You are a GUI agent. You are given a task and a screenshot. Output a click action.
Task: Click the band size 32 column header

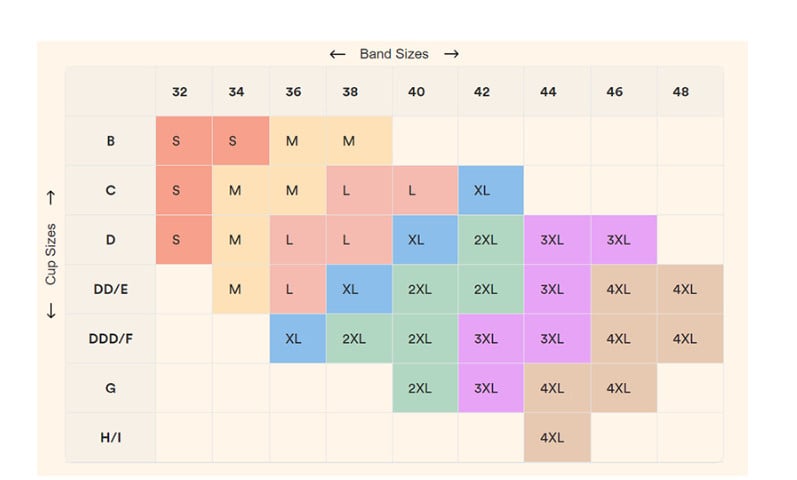[179, 92]
